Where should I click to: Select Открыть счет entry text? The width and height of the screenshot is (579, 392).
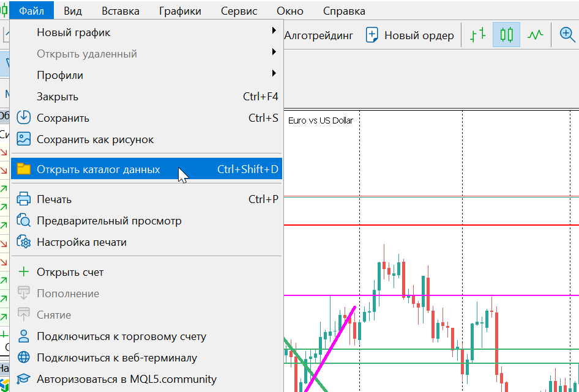70,272
